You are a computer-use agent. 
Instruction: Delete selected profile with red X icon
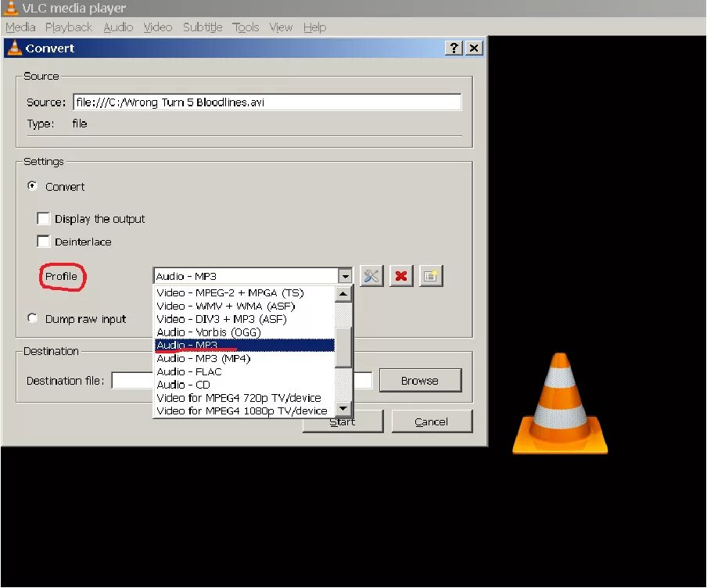pos(401,276)
